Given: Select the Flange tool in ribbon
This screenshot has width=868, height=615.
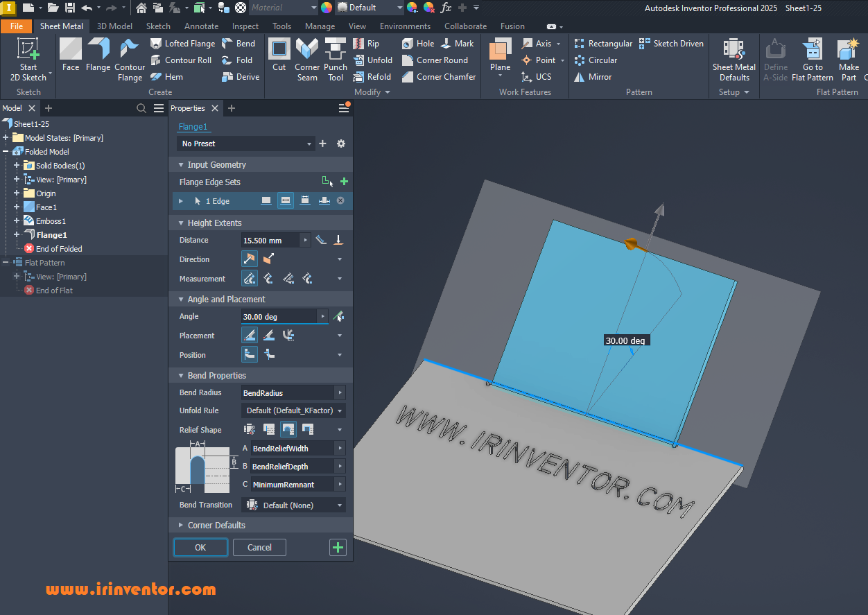Looking at the screenshot, I should point(98,55).
